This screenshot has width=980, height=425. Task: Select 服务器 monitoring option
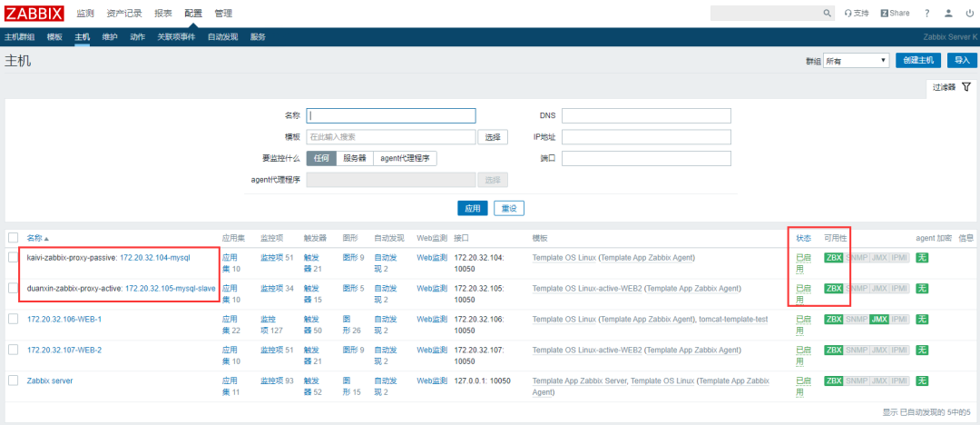pyautogui.click(x=355, y=158)
